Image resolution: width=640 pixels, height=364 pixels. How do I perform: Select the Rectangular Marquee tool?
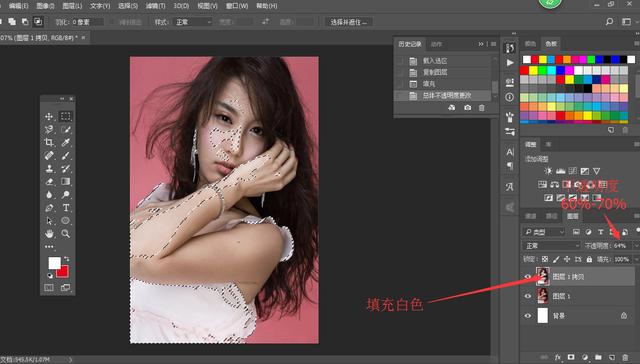65,117
